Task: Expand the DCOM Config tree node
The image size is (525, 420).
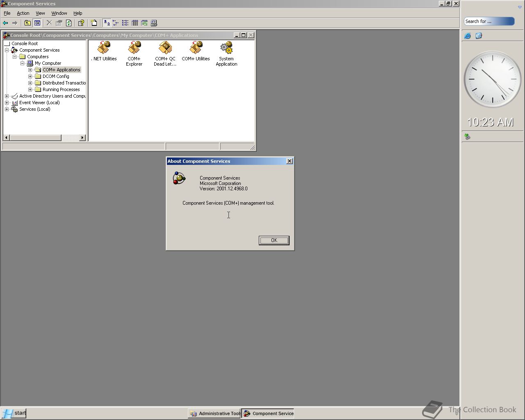Action: click(30, 76)
